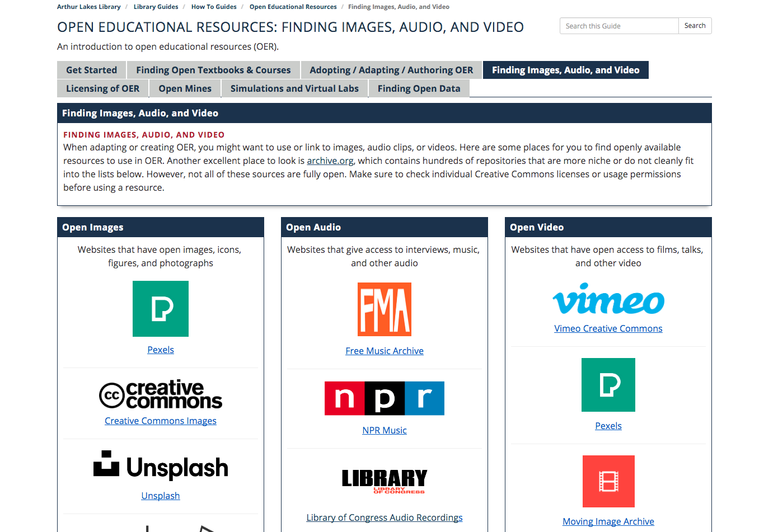
Task: Click 'An introduction to open educational resources (OER).' text
Action: tap(168, 46)
